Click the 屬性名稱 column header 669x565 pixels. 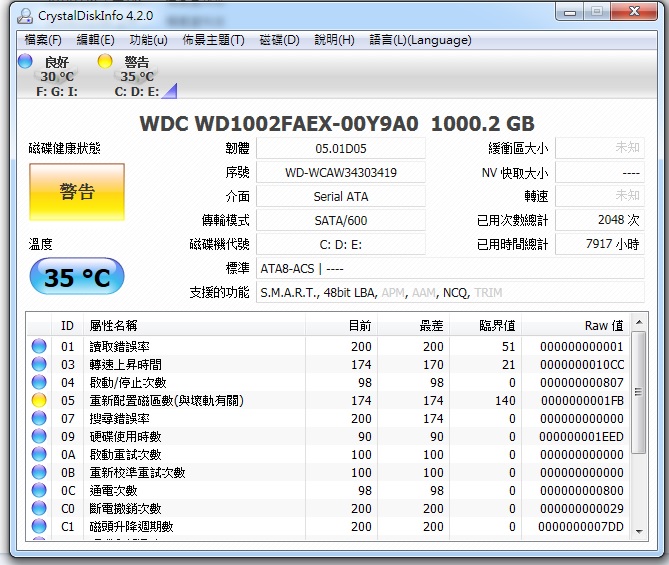point(194,326)
